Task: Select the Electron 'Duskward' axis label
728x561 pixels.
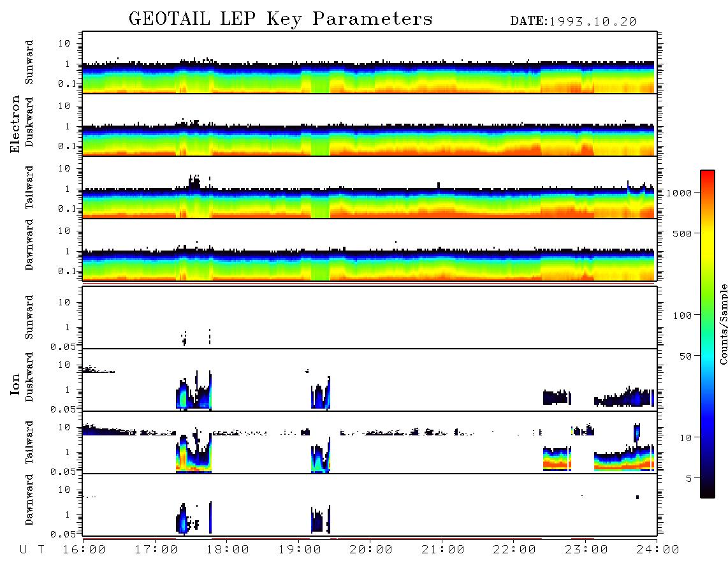Action: click(29, 122)
